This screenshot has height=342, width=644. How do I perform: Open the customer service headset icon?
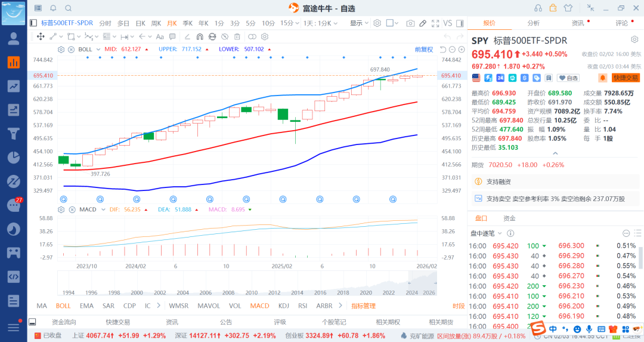tap(538, 8)
